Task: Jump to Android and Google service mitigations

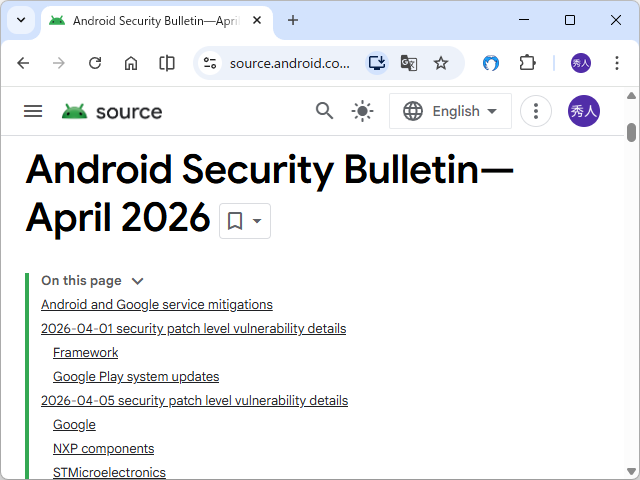Action: [157, 305]
